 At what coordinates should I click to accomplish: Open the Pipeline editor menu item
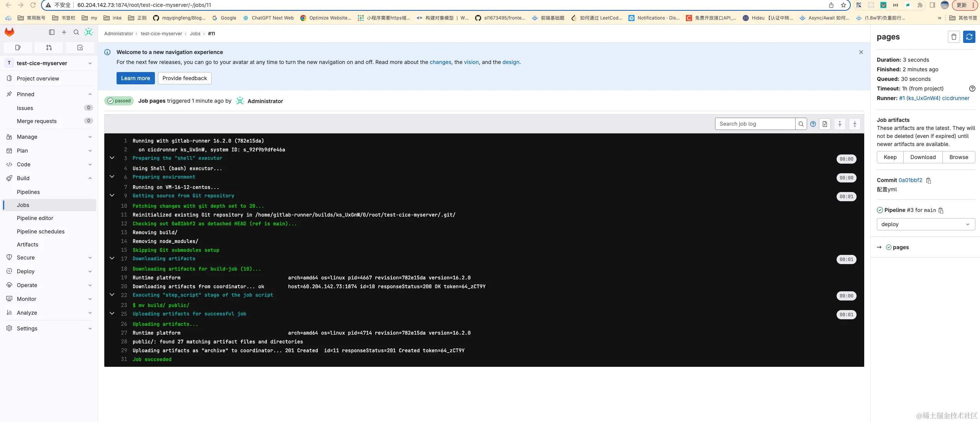35,218
